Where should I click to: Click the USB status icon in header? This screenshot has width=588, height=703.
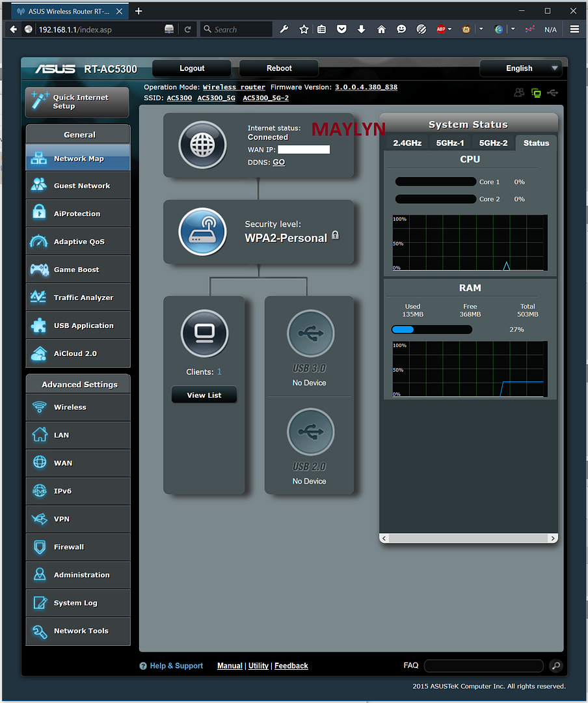click(553, 92)
